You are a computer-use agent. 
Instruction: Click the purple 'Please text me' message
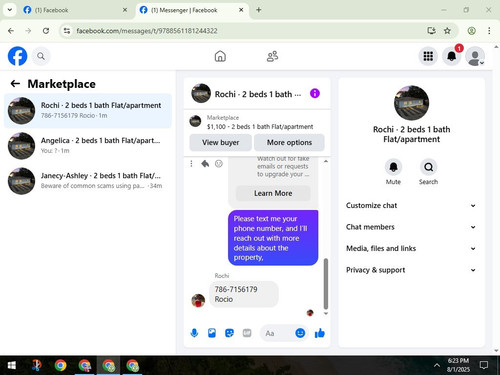(273, 238)
